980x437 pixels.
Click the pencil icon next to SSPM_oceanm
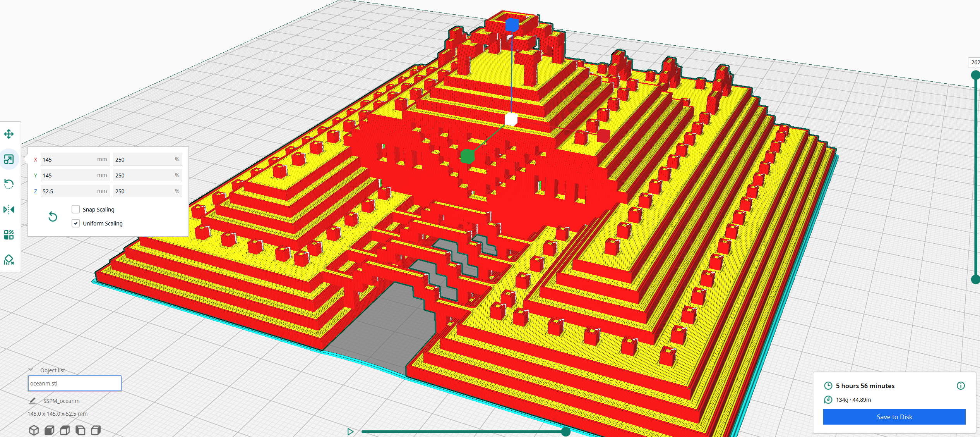(33, 401)
